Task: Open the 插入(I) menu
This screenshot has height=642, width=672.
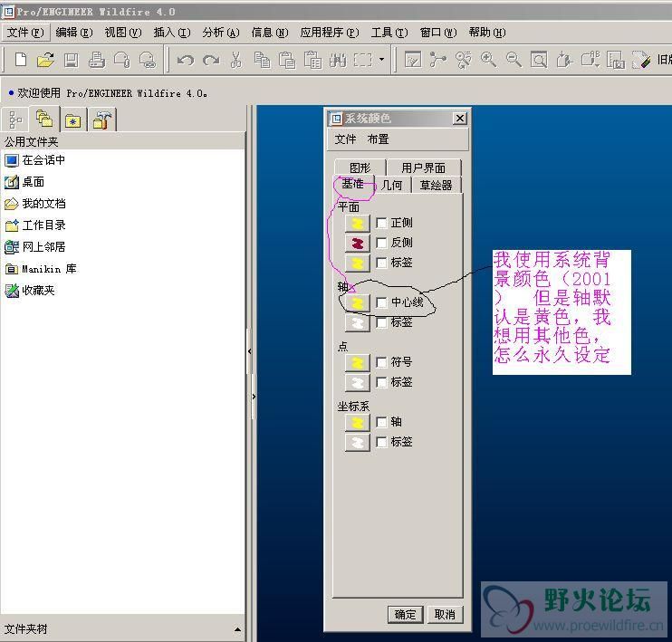Action: (x=172, y=32)
